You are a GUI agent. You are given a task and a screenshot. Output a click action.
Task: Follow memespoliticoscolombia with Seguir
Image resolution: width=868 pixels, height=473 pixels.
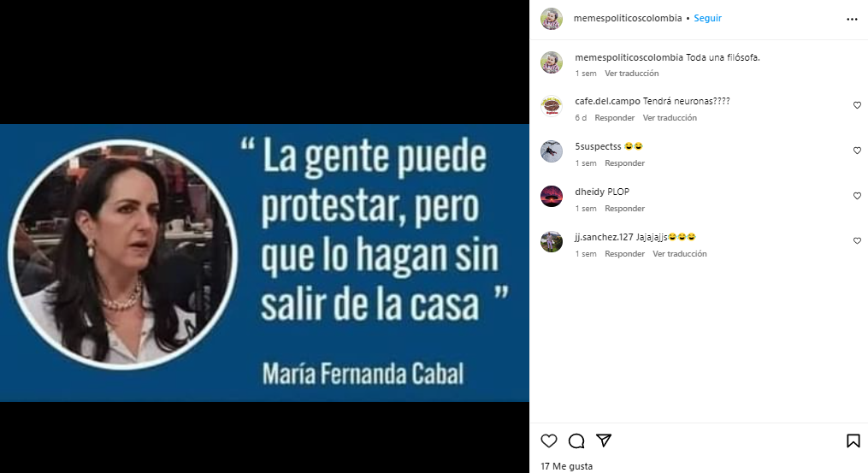[707, 18]
